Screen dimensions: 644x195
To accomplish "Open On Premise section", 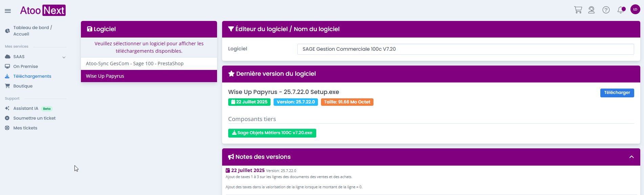I will (25, 67).
